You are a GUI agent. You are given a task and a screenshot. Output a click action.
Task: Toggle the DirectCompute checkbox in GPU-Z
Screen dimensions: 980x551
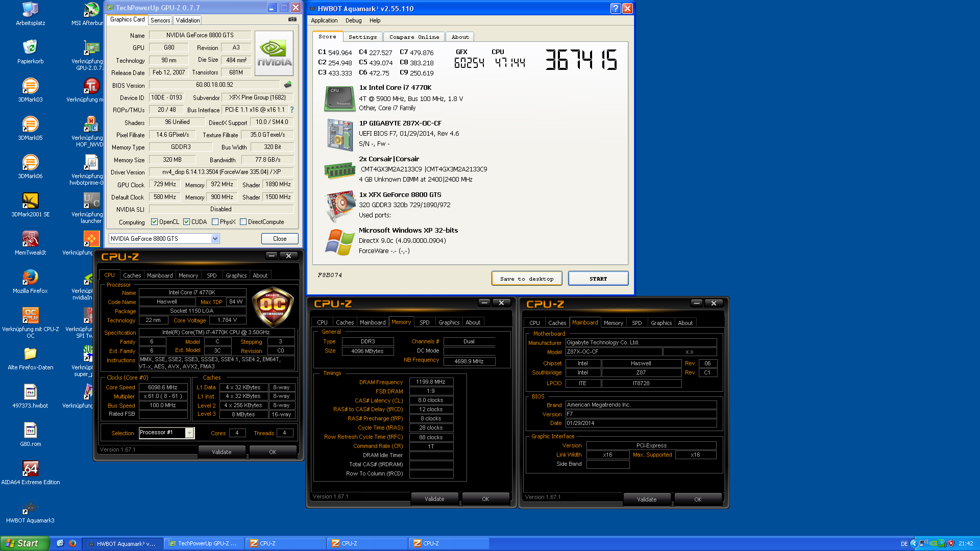point(243,222)
